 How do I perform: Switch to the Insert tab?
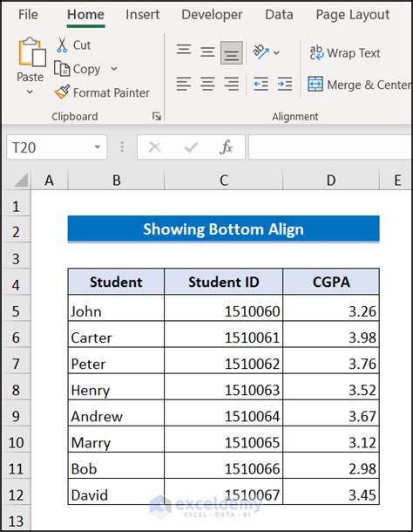point(142,15)
